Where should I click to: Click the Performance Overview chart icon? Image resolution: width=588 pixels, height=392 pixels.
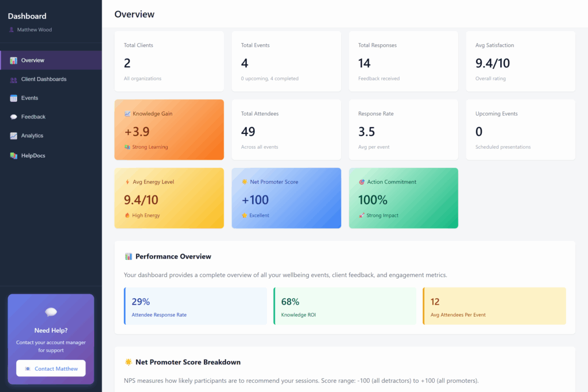tap(128, 256)
